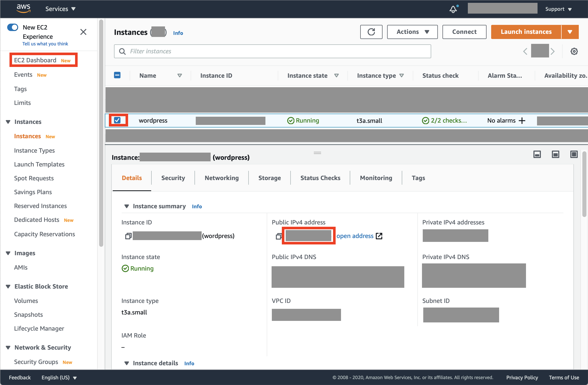Toggle the New EC2 Experience switch

pos(13,27)
